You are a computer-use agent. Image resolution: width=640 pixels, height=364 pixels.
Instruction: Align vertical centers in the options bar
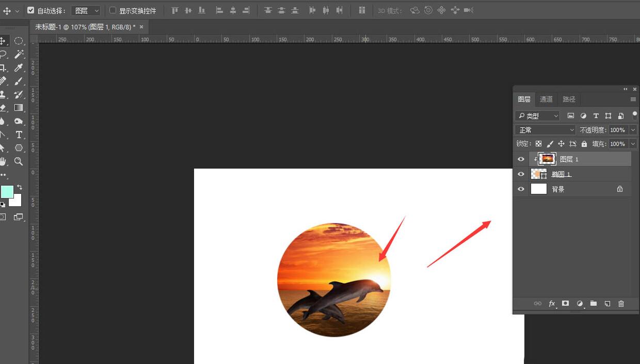pos(188,10)
